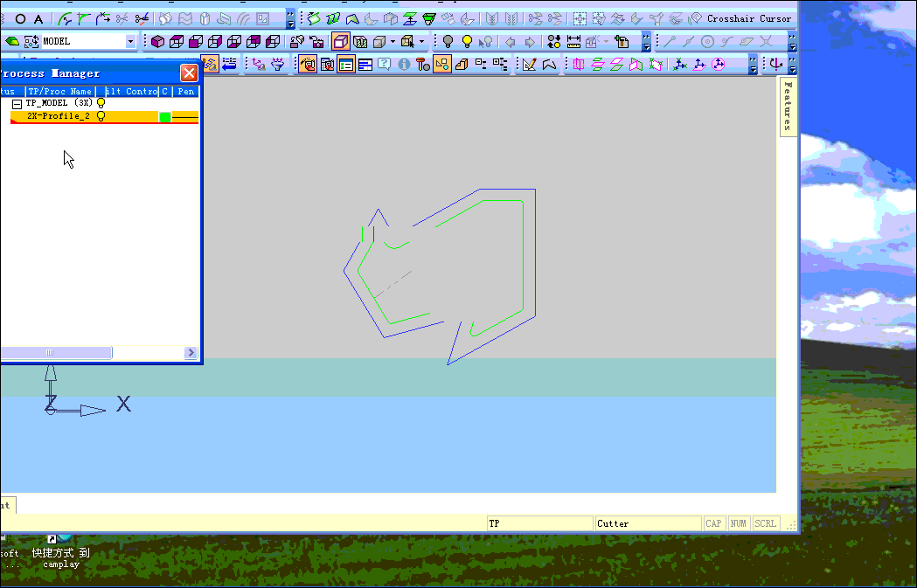The height and width of the screenshot is (588, 917).
Task: Collapse the TP_MODEL tree node
Action: [15, 102]
